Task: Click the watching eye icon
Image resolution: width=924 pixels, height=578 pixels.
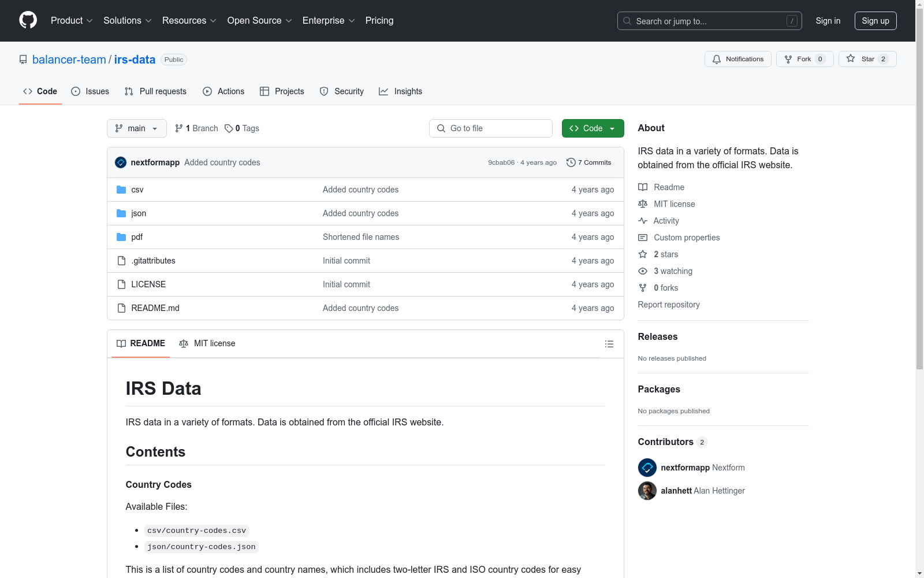Action: point(643,271)
